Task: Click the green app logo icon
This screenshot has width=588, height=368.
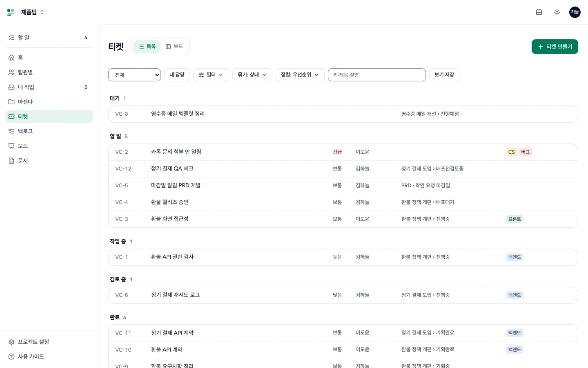Action: [x=11, y=12]
